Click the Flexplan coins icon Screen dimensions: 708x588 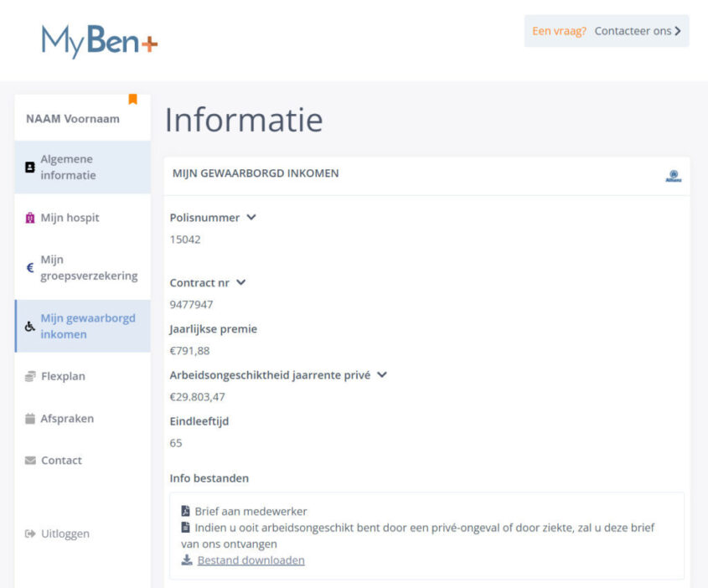pos(30,377)
